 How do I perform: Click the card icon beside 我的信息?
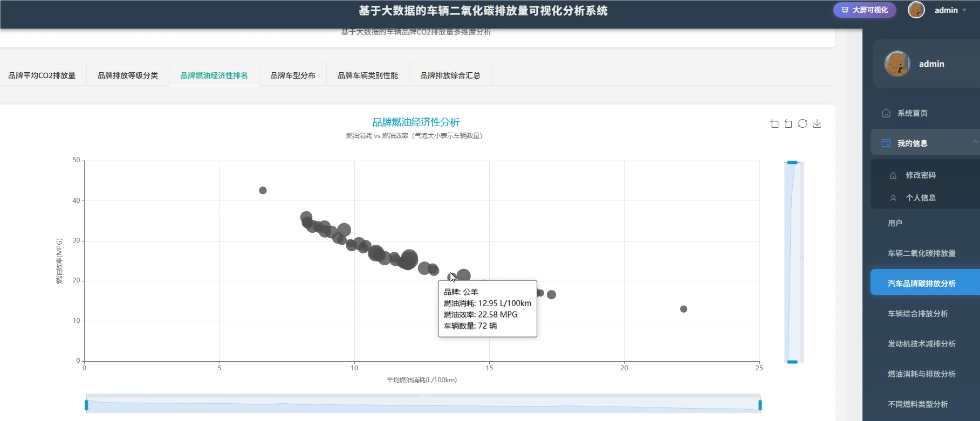pyautogui.click(x=886, y=143)
